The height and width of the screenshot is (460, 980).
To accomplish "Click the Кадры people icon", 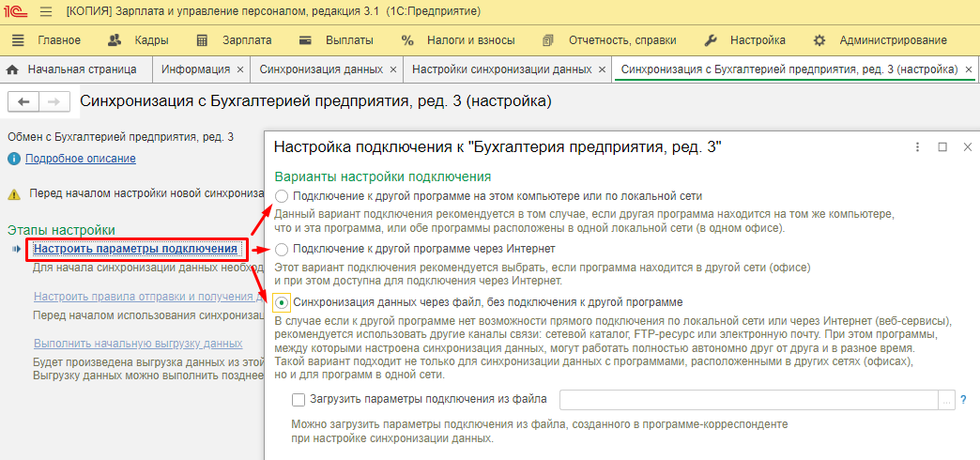I will click(114, 40).
